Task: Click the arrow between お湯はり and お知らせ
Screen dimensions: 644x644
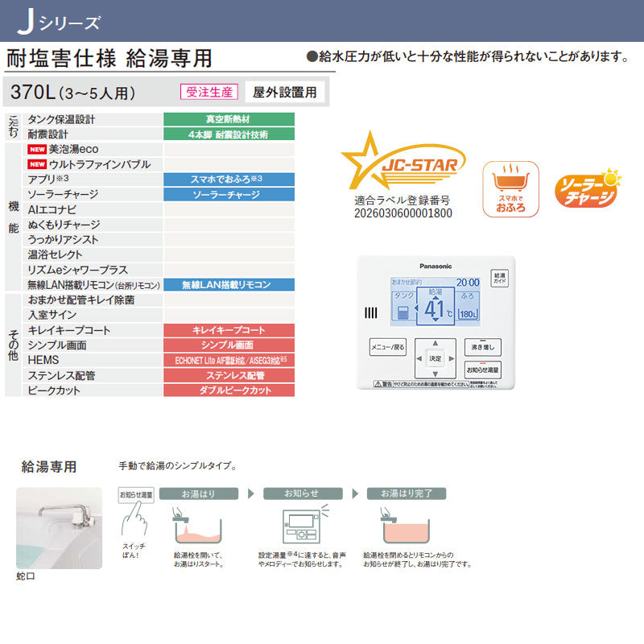Action: coord(251,493)
